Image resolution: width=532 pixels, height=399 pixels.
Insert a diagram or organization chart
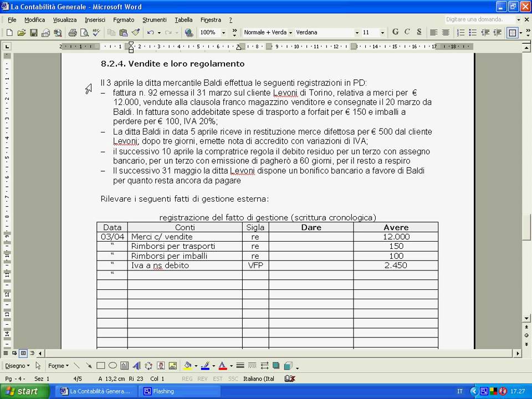[x=149, y=366]
